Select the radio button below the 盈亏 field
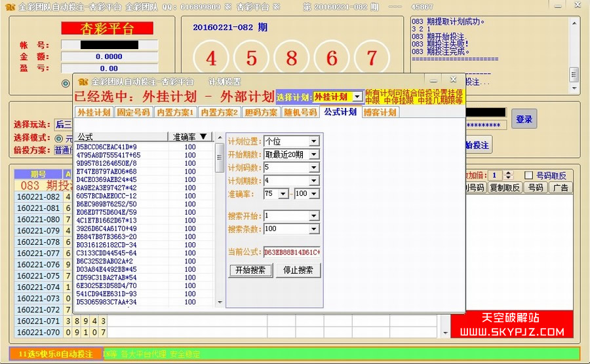The height and width of the screenshot is (364, 590). click(66, 83)
